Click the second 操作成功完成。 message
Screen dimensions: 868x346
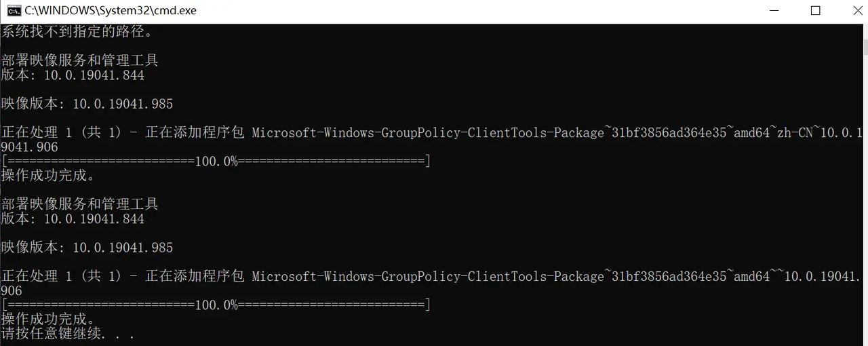(49, 320)
